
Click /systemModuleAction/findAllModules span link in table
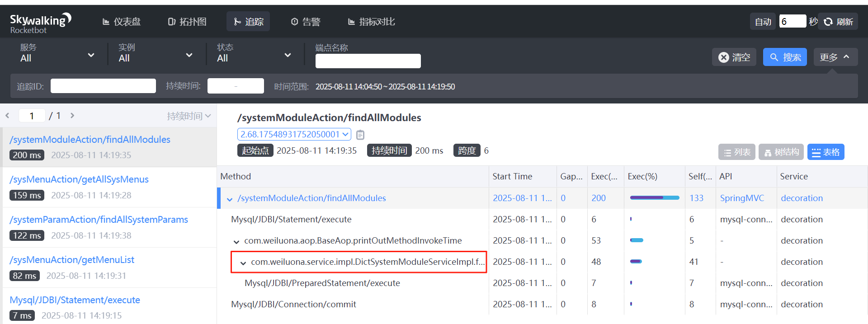click(311, 198)
